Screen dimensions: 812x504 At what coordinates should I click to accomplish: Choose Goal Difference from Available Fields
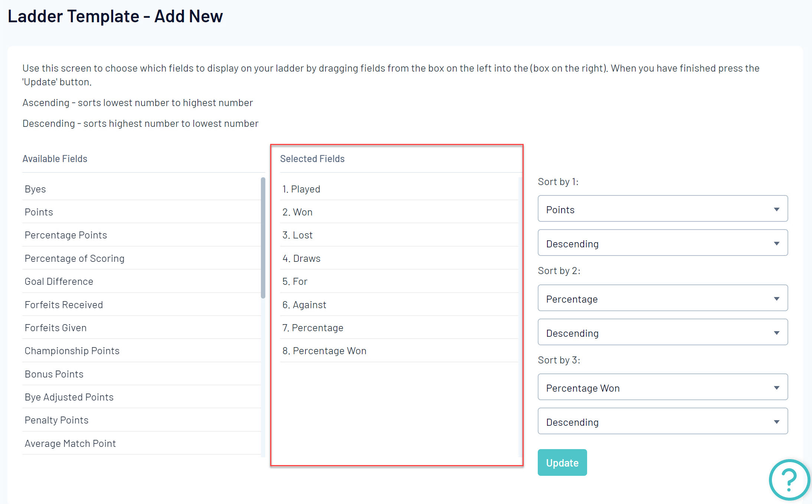point(141,281)
